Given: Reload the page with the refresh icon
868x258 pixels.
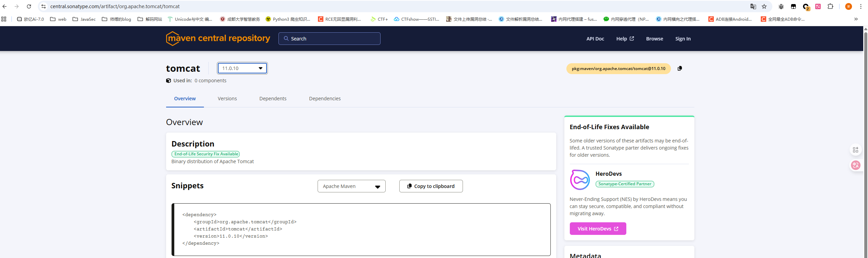Looking at the screenshot, I should coord(29,6).
